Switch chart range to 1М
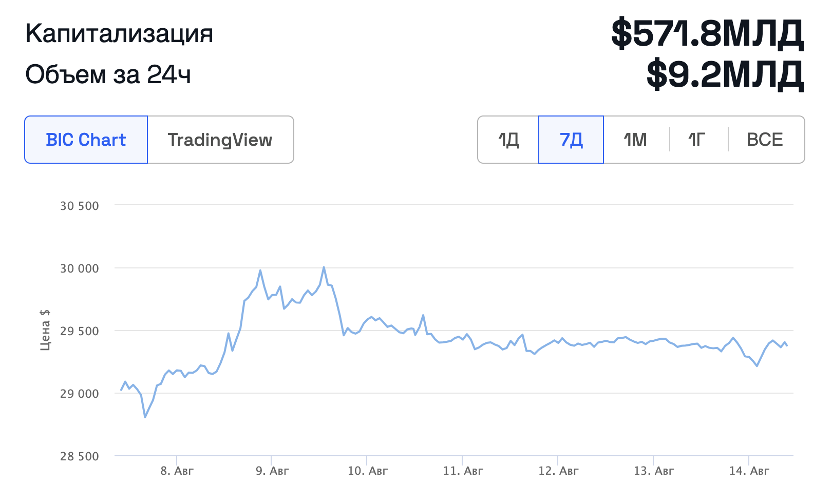This screenshot has height=504, width=832. (636, 140)
